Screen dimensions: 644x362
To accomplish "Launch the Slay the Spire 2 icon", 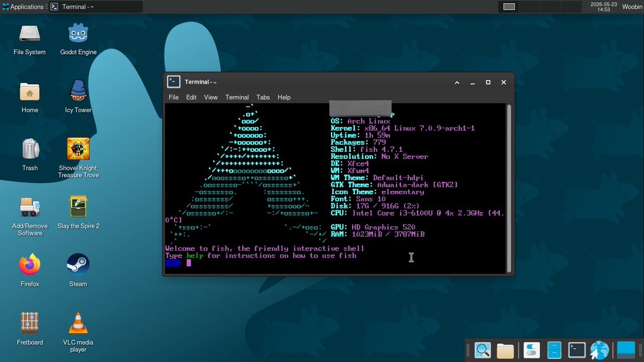I will click(78, 207).
